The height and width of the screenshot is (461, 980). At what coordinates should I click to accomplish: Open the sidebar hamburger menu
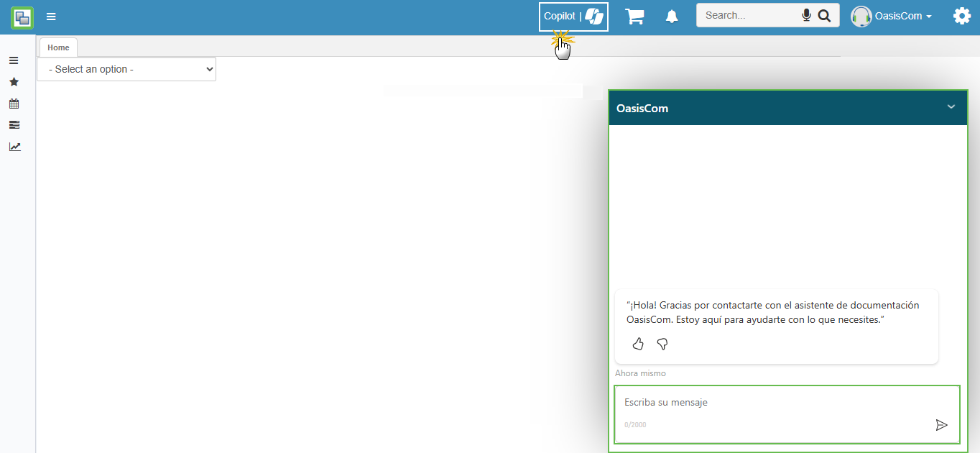[x=14, y=60]
